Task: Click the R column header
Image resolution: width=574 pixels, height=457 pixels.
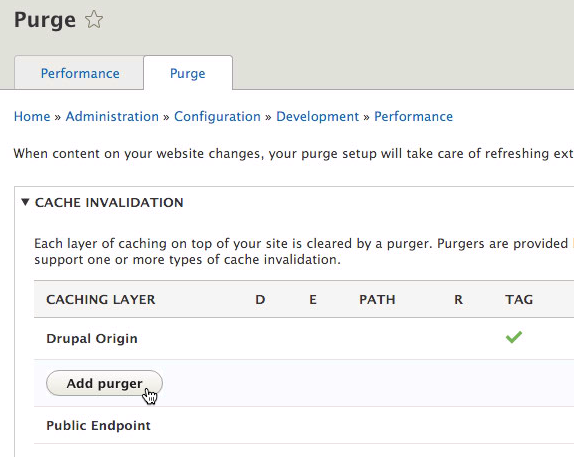Action: click(x=458, y=300)
